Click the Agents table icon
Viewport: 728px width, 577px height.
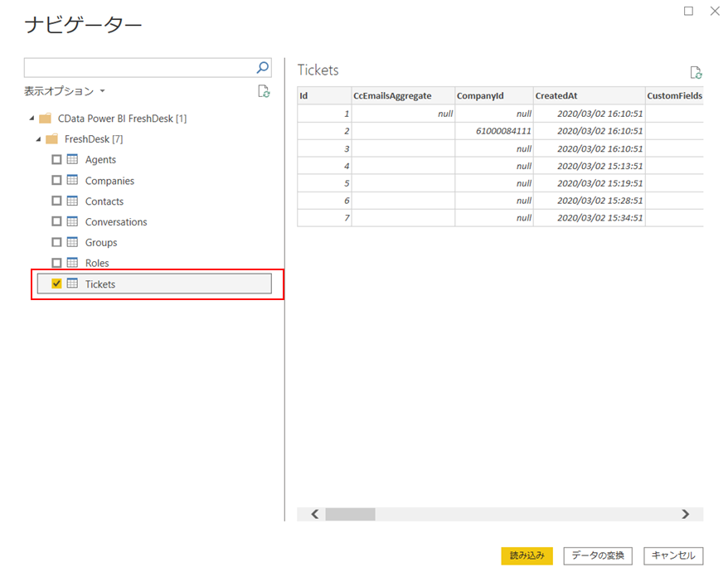pyautogui.click(x=72, y=159)
